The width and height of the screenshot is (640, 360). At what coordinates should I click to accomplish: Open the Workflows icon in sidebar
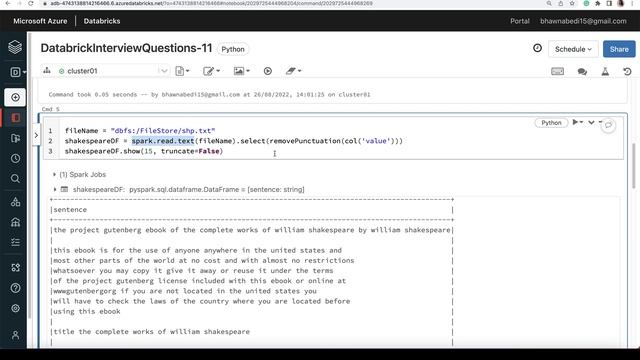(16, 242)
